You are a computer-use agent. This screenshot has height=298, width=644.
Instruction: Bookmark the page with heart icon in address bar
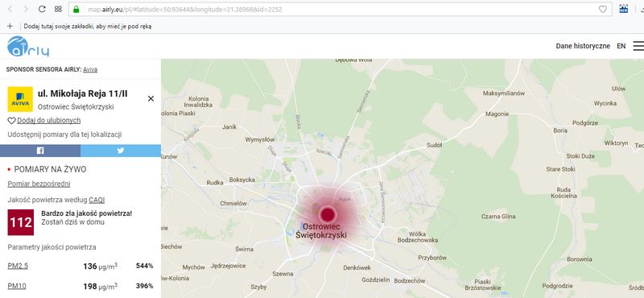(x=602, y=9)
